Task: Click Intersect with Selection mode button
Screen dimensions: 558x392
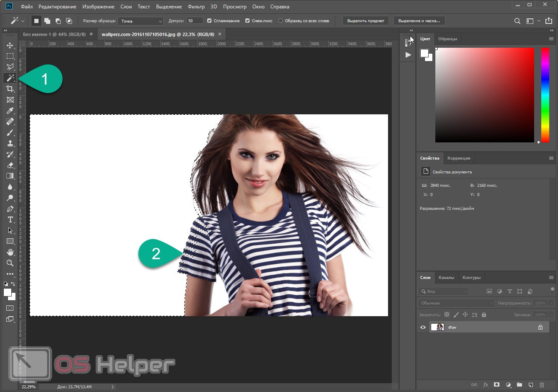Action: [x=69, y=21]
